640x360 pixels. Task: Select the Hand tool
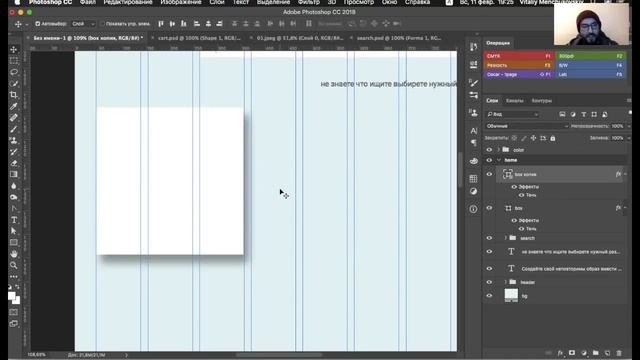point(13,254)
